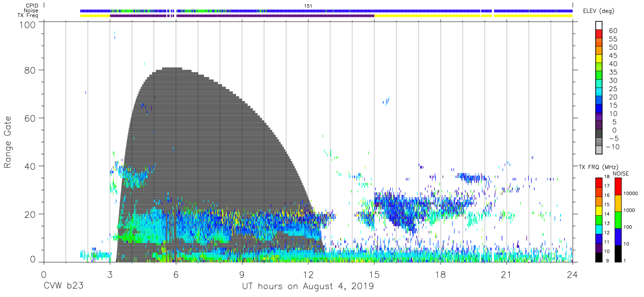Click the purple segment of the TX Freq bar
The image size is (644, 297).
point(242,16)
